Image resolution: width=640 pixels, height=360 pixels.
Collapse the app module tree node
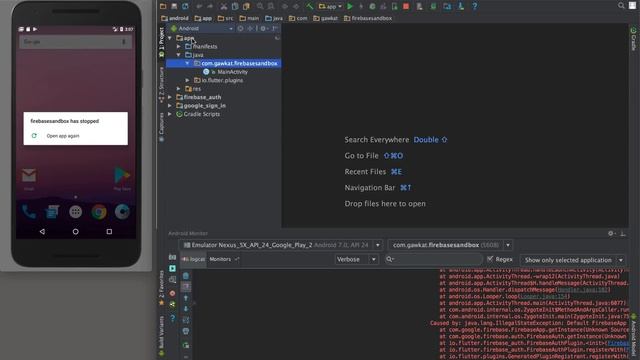[170, 38]
